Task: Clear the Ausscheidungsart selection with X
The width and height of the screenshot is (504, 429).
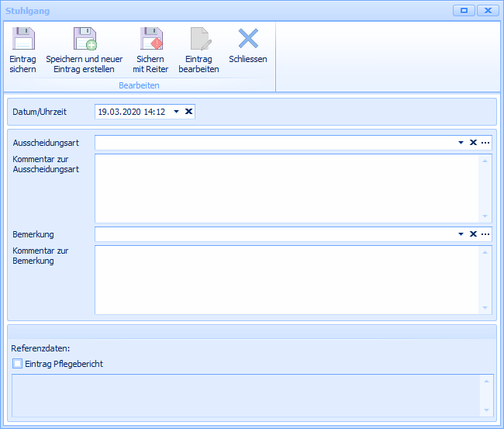Action: (x=473, y=143)
